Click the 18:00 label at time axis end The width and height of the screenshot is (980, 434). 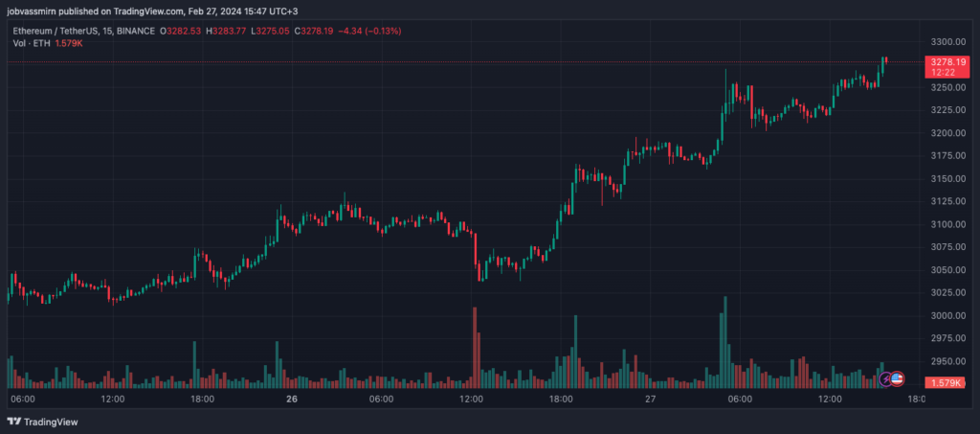point(916,399)
